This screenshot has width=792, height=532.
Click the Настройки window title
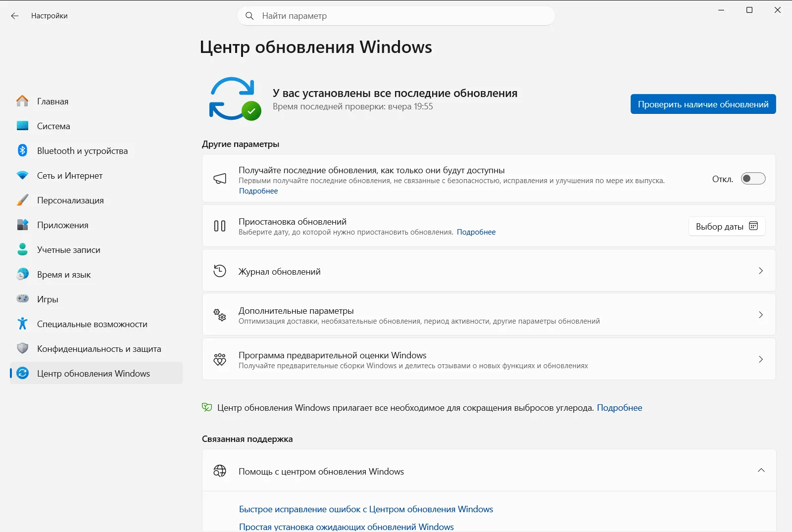coord(49,16)
